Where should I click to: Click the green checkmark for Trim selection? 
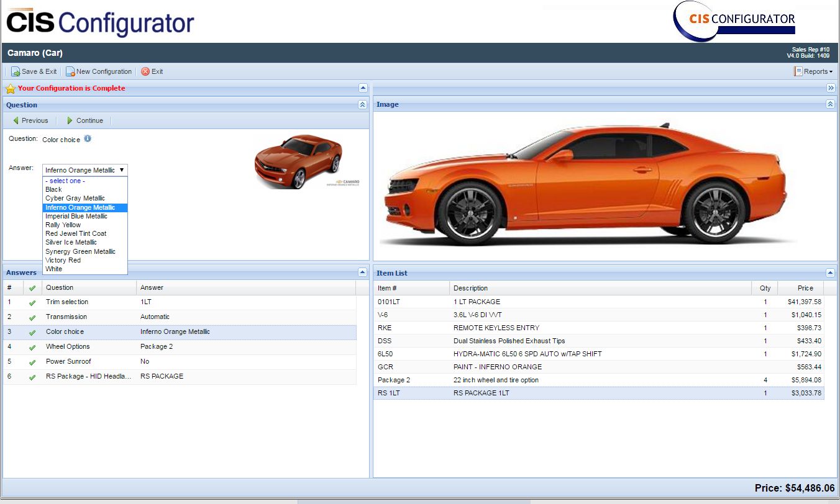coord(32,302)
